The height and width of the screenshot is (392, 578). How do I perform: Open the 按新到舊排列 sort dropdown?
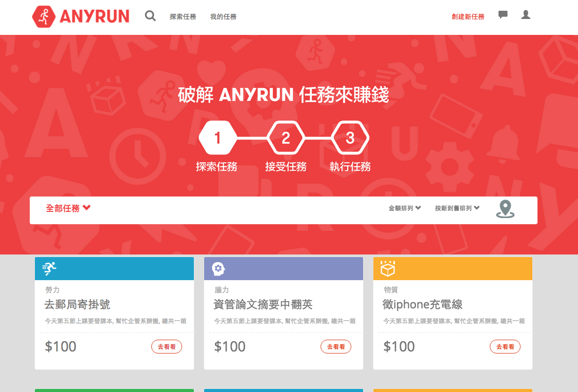[457, 208]
